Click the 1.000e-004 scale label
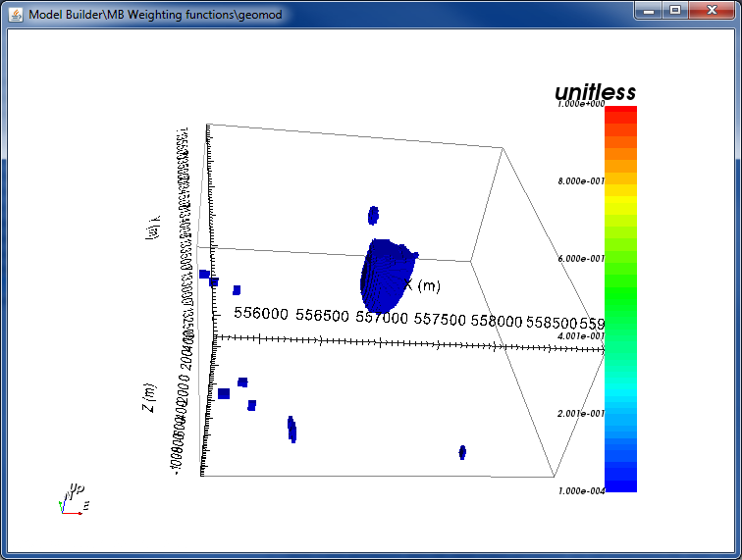 point(581,491)
